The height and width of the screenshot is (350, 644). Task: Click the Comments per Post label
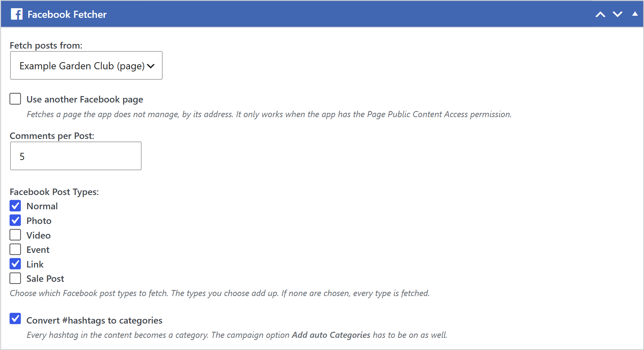[x=52, y=136]
